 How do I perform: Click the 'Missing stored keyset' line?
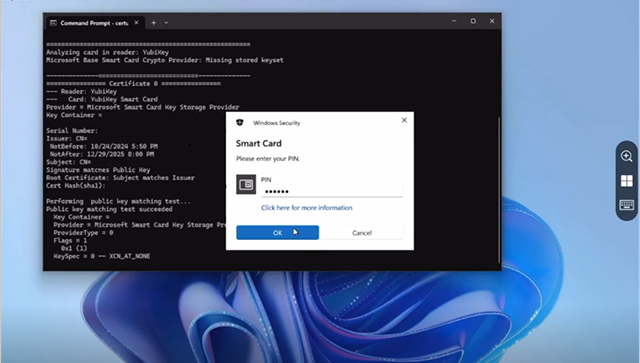(x=165, y=60)
